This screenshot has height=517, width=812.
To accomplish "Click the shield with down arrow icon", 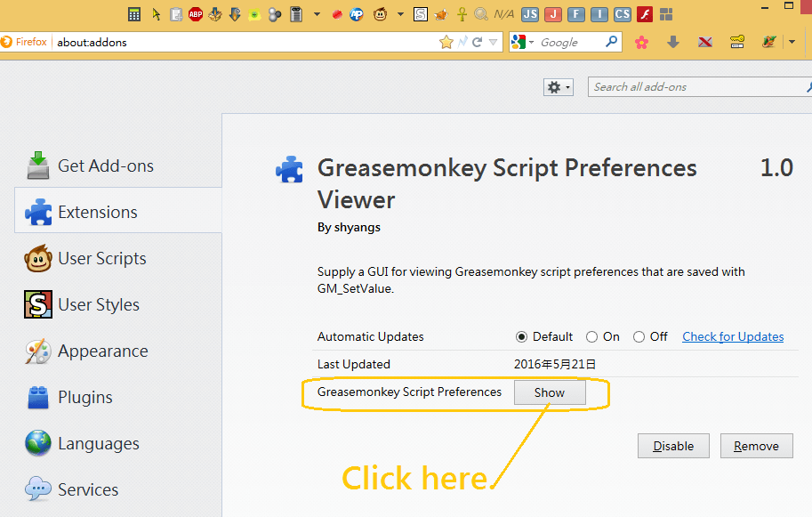I will click(x=235, y=14).
